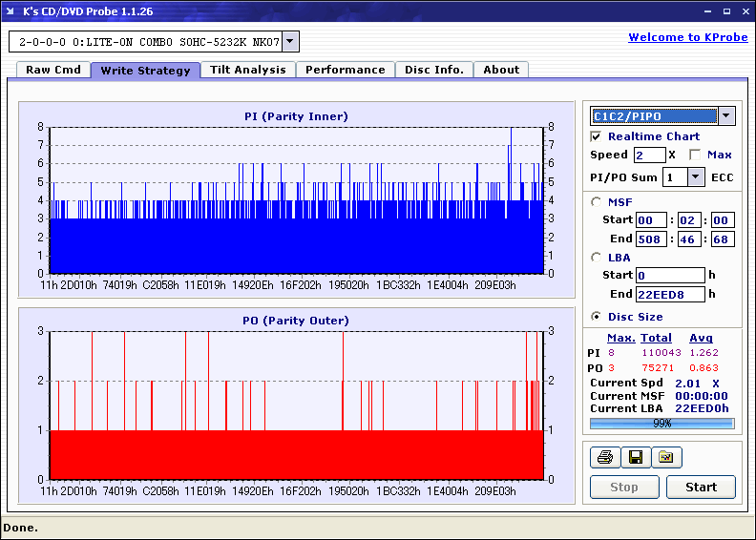Viewport: 756px width, 540px height.
Task: Select the LBA range radio button
Action: click(597, 257)
